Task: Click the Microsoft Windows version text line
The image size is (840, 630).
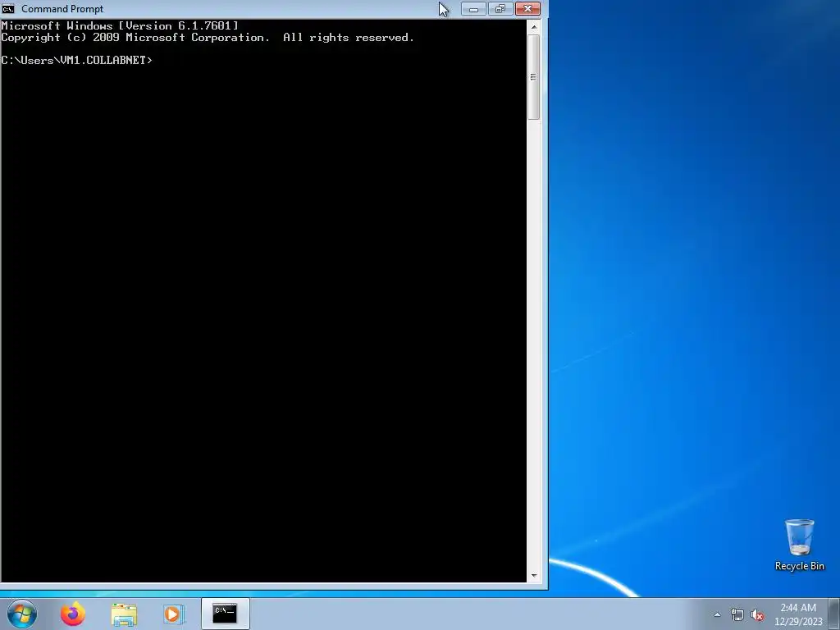Action: 120,25
